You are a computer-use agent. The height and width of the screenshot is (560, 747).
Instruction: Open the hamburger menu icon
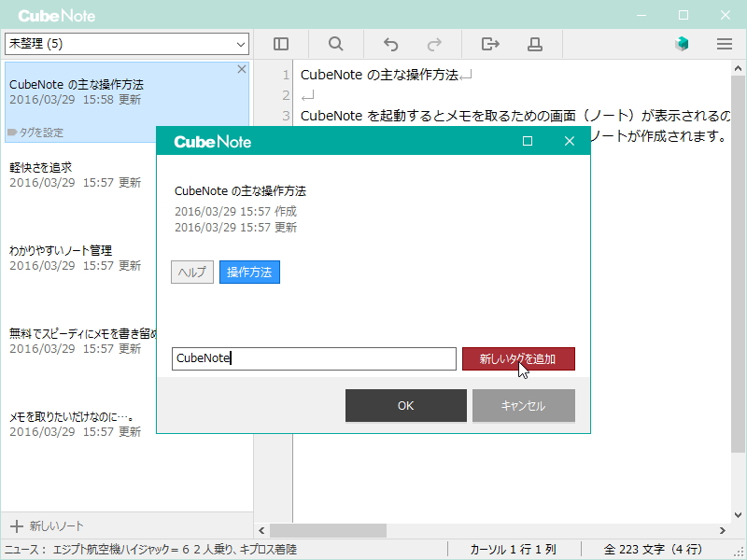724,43
